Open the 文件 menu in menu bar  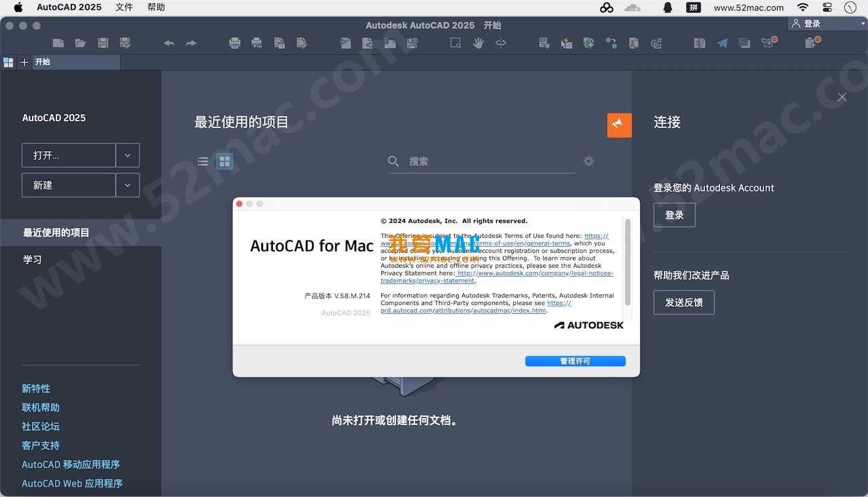pyautogui.click(x=124, y=7)
